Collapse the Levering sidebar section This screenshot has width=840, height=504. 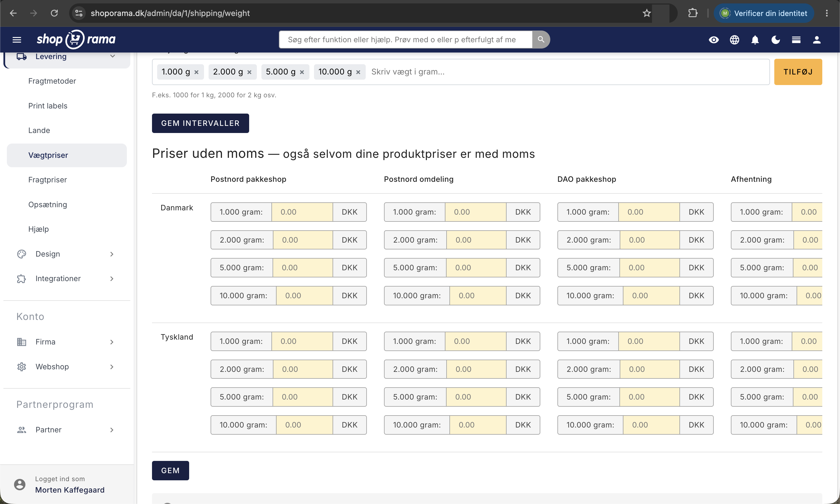(x=67, y=57)
